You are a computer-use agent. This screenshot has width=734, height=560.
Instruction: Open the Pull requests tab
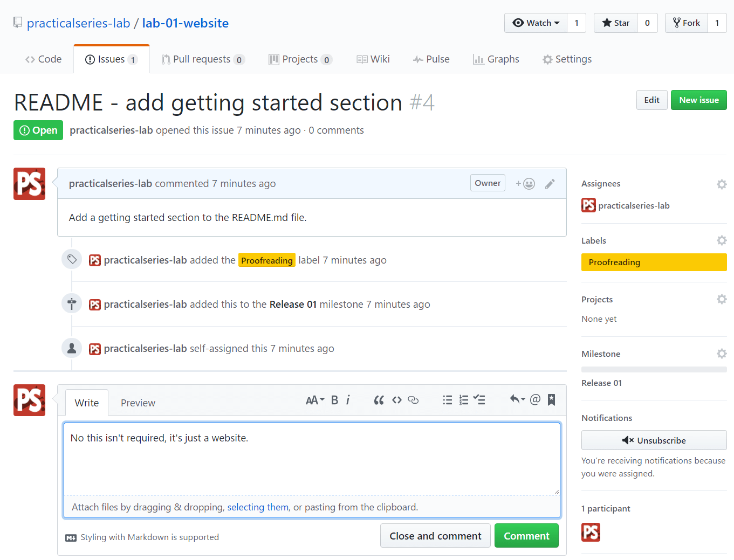coord(203,59)
